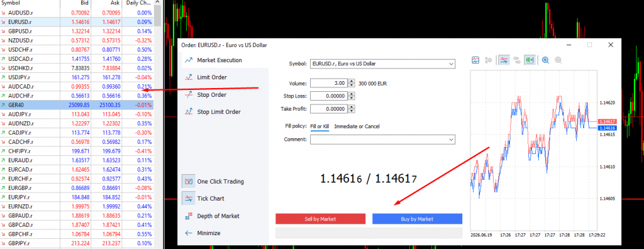This screenshot has height=249, width=644.
Task: Increase Volume with the up stepper
Action: [352, 81]
